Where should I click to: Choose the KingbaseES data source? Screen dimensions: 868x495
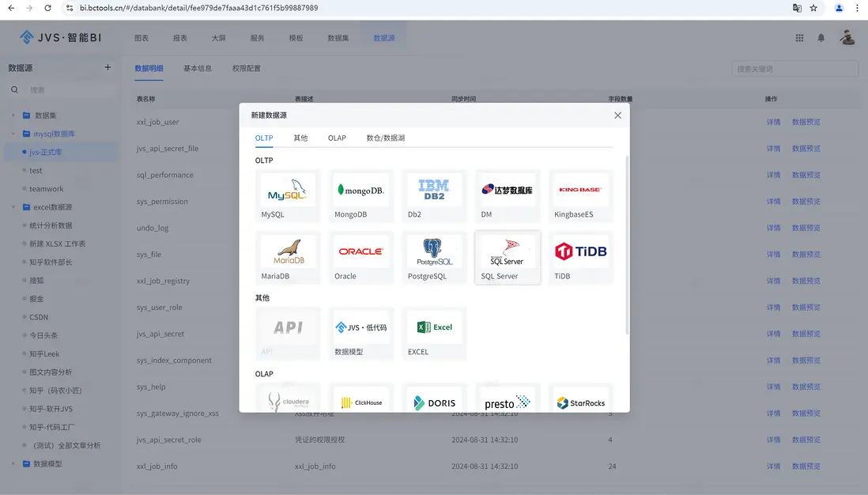click(581, 196)
